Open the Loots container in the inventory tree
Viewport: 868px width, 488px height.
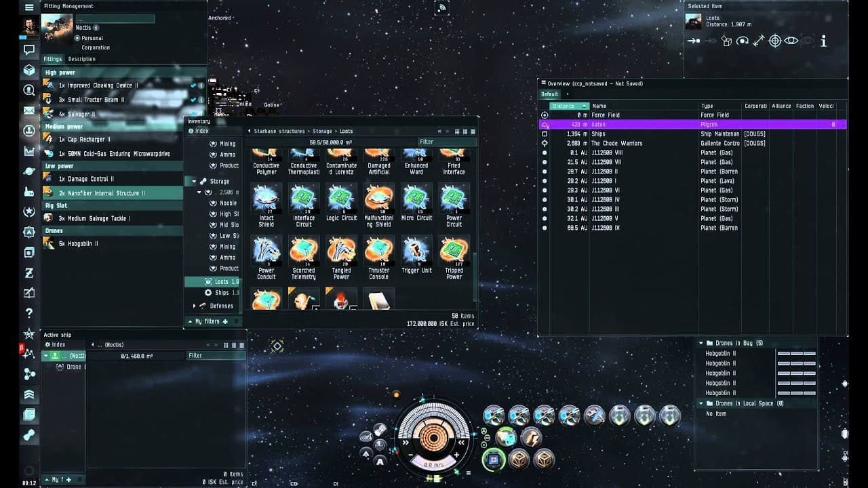click(213, 281)
